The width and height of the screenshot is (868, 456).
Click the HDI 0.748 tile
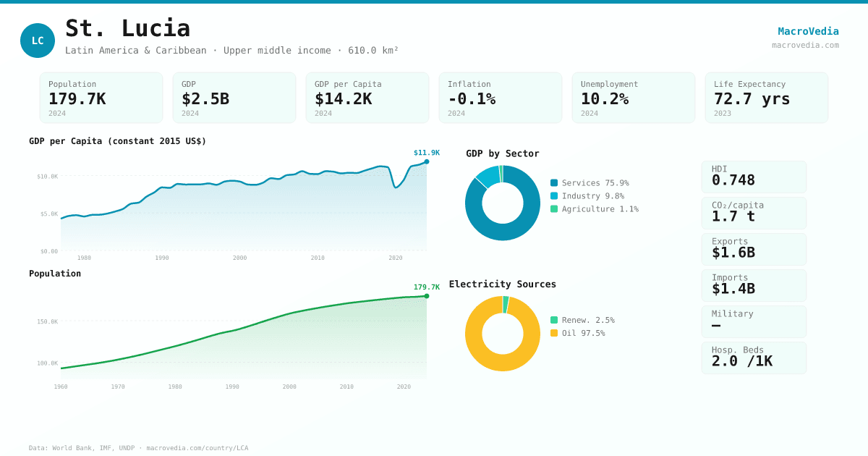tap(754, 177)
